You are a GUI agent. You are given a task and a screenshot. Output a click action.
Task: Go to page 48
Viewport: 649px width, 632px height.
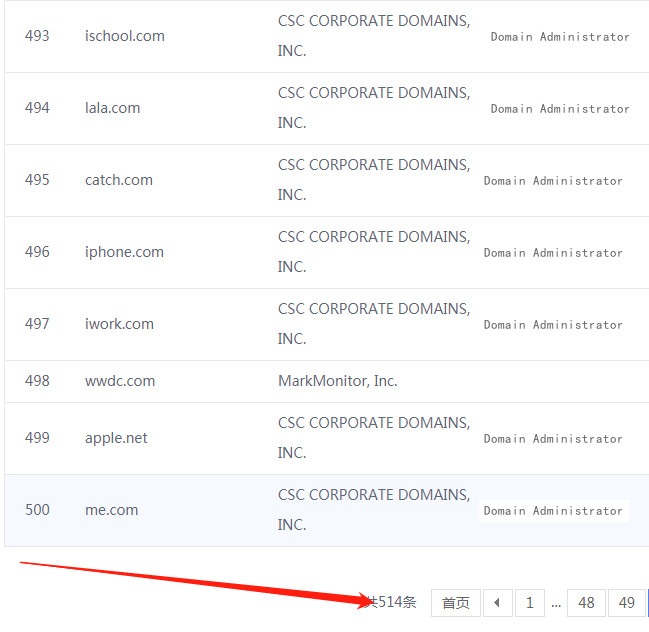pos(586,603)
